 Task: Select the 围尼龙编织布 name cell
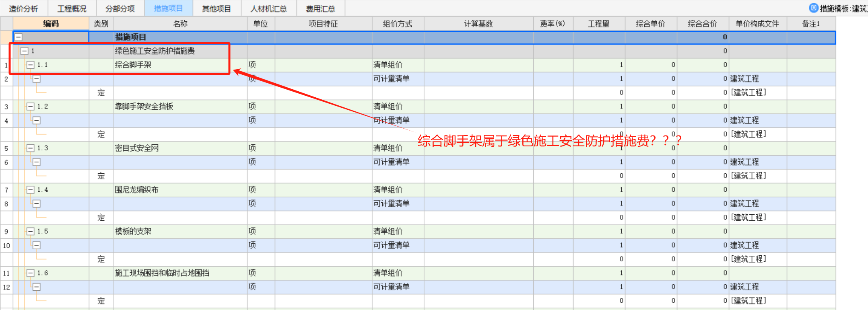pos(180,190)
